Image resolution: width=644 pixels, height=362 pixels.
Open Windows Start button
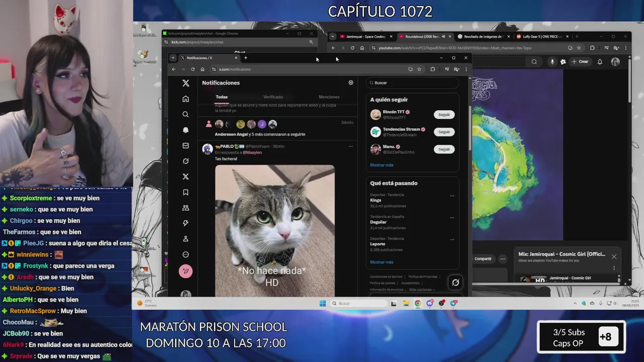(x=323, y=303)
